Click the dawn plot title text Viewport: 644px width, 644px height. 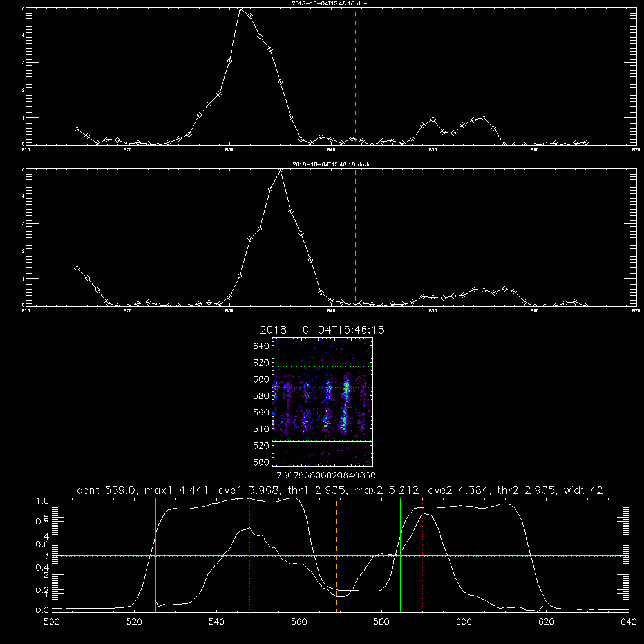pos(331,3)
